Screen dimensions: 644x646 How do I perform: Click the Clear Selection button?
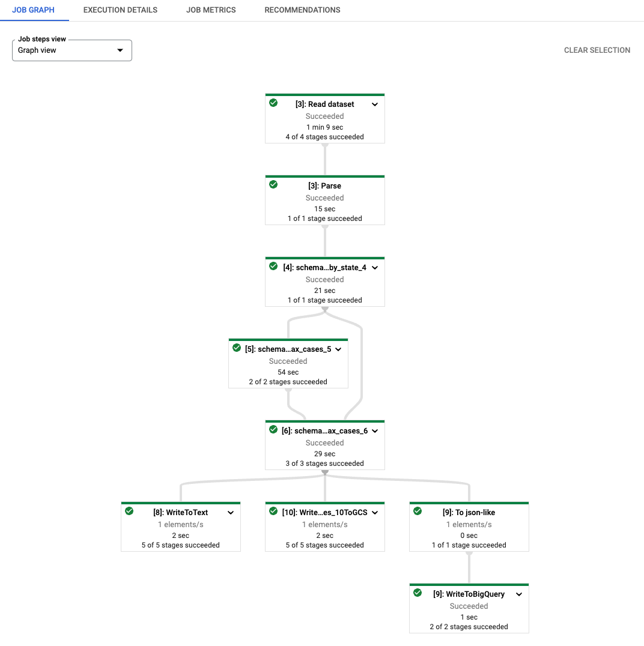tap(597, 50)
